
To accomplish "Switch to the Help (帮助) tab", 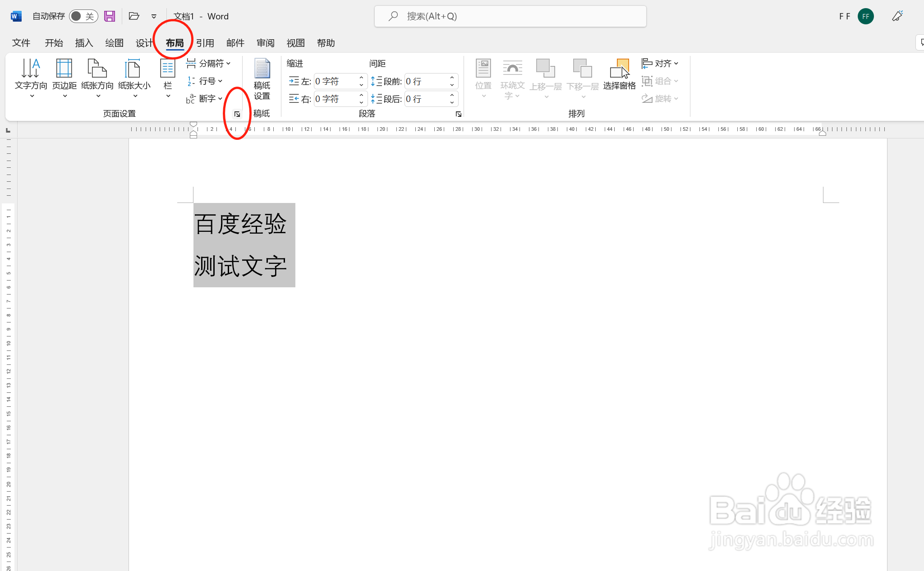I will pyautogui.click(x=326, y=43).
